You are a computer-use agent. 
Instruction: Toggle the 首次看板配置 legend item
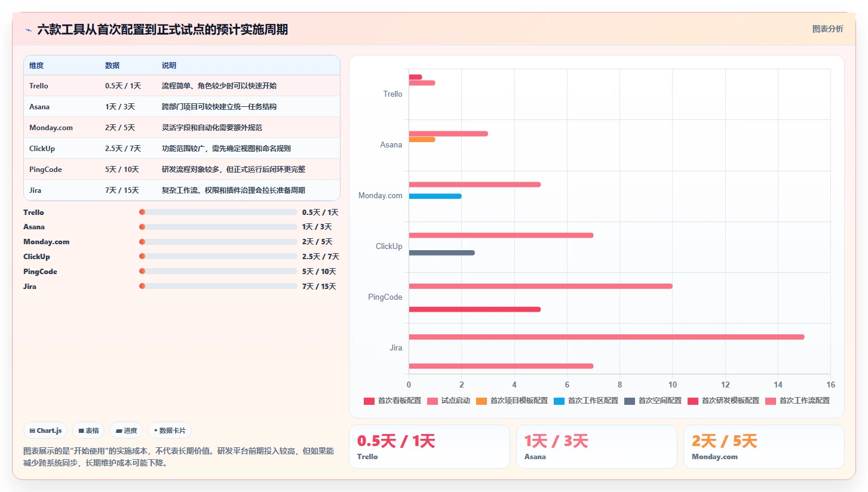392,401
